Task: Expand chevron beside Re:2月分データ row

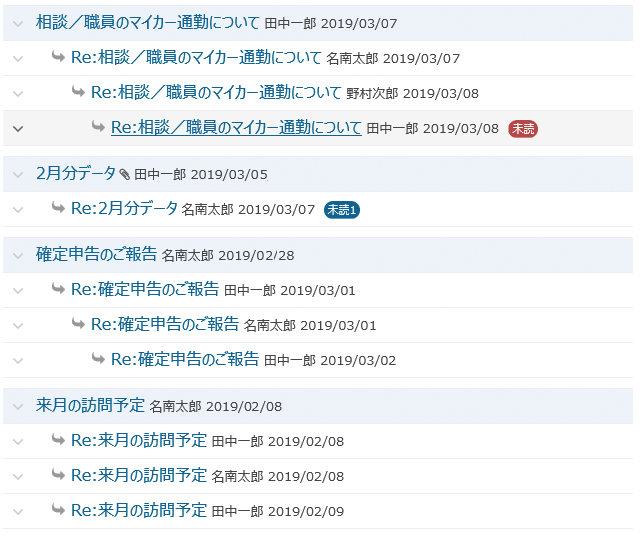Action: coord(18,210)
